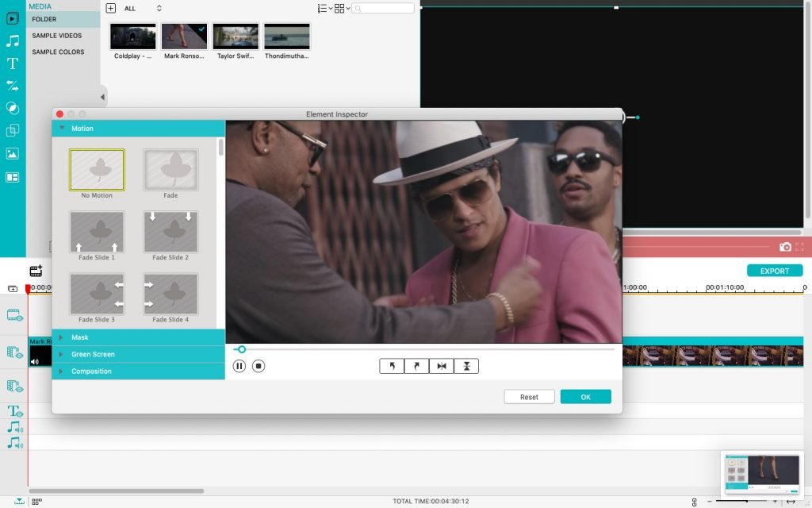The image size is (812, 508).
Task: Click the add track icon beside the ruler
Action: 13,289
